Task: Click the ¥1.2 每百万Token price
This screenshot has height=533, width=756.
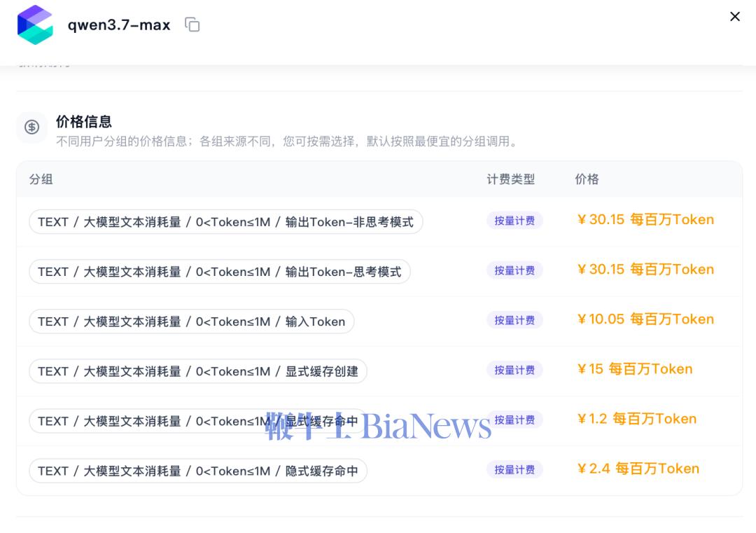Action: pos(637,419)
